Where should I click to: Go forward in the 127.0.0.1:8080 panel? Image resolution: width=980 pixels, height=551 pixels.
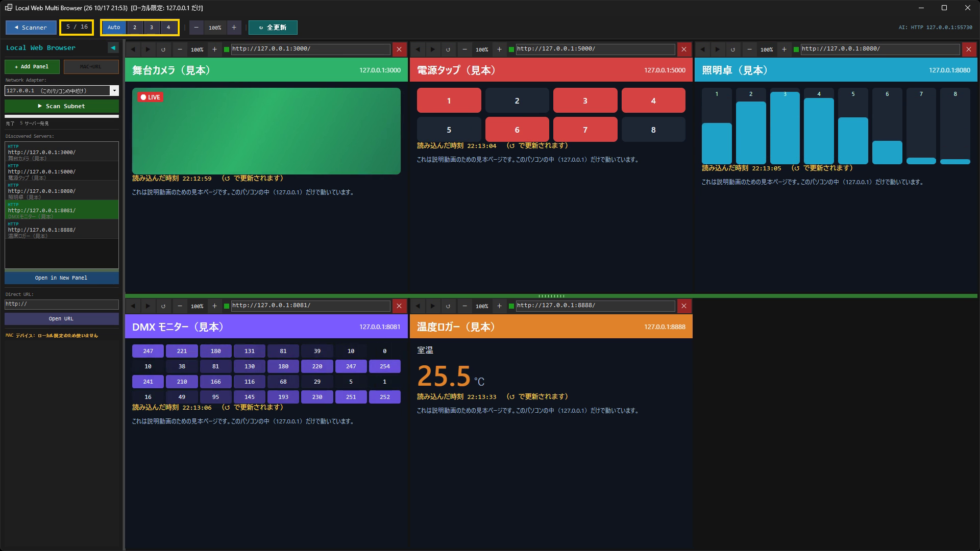coord(718,49)
